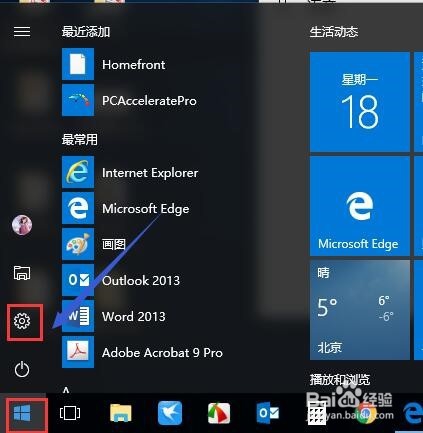This screenshot has height=433, width=423.
Task: Select the 画图 label
Action: tap(114, 244)
